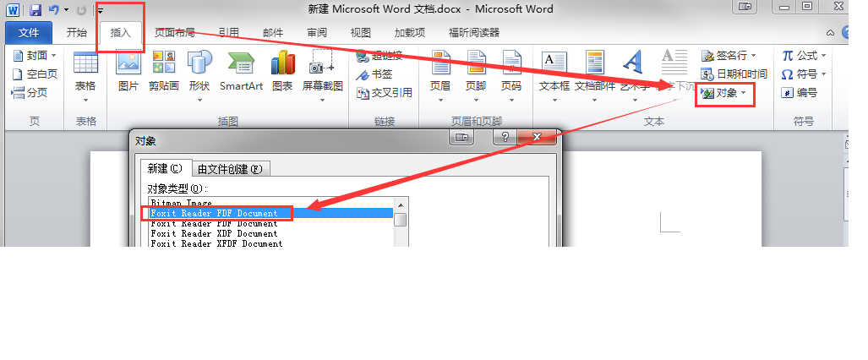Select the 由文件创建 tab in dialog
This screenshot has height=360, width=868.
coord(230,169)
